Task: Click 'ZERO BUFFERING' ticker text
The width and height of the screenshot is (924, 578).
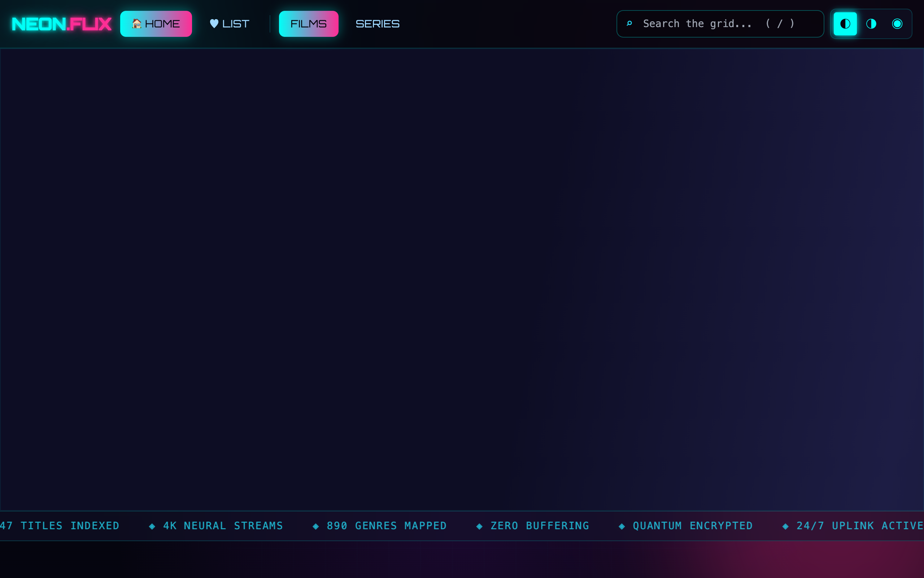Action: click(x=540, y=526)
